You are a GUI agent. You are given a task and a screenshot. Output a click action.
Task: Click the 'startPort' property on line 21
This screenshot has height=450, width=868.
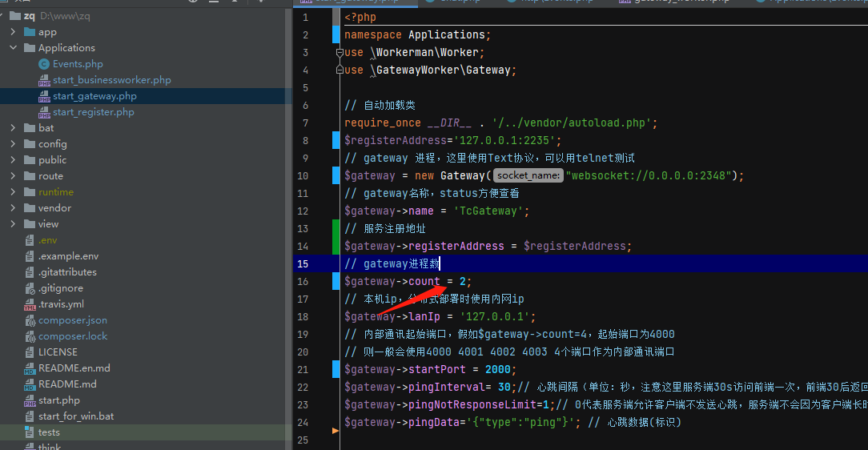[436, 369]
